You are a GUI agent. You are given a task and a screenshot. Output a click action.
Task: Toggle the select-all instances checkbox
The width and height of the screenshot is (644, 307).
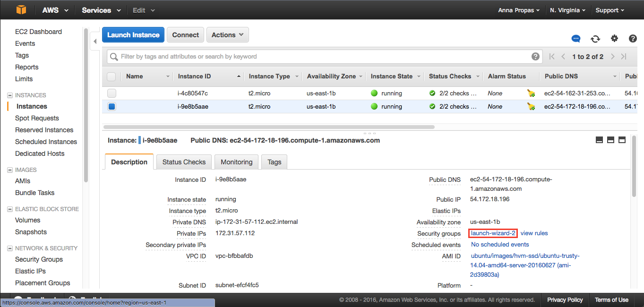112,77
